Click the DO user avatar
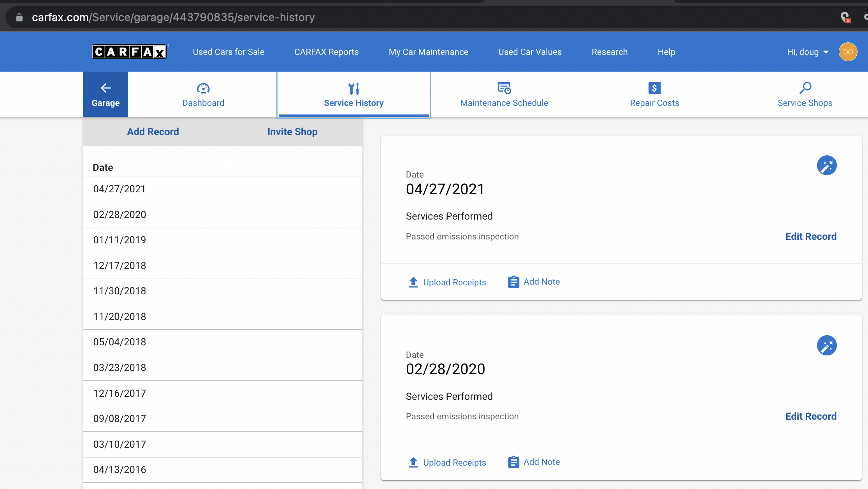The height and width of the screenshot is (489, 868). 848,52
